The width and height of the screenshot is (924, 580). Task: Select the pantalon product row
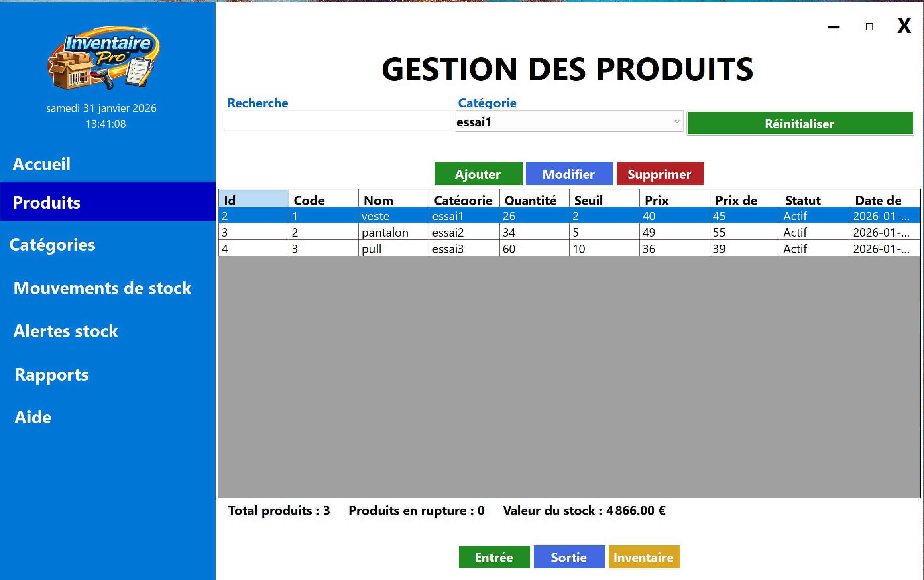385,233
